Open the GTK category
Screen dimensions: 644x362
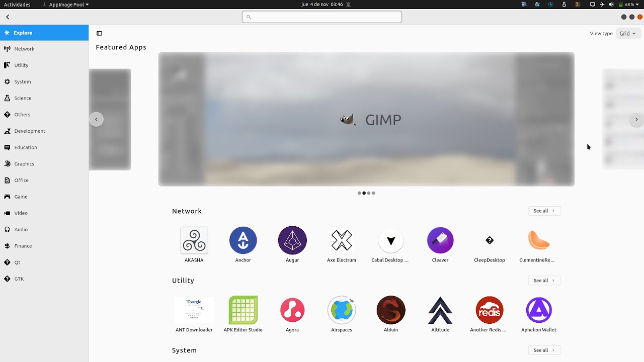[x=44, y=279]
